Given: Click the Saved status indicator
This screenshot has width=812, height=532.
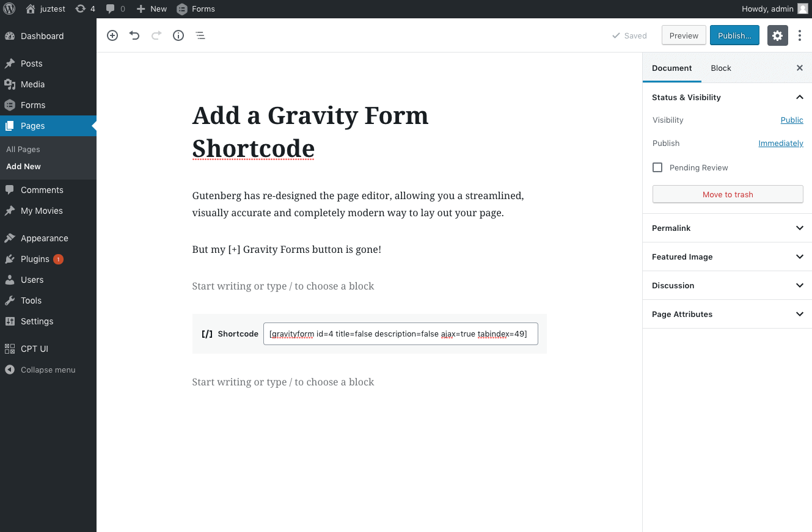Looking at the screenshot, I should point(629,36).
